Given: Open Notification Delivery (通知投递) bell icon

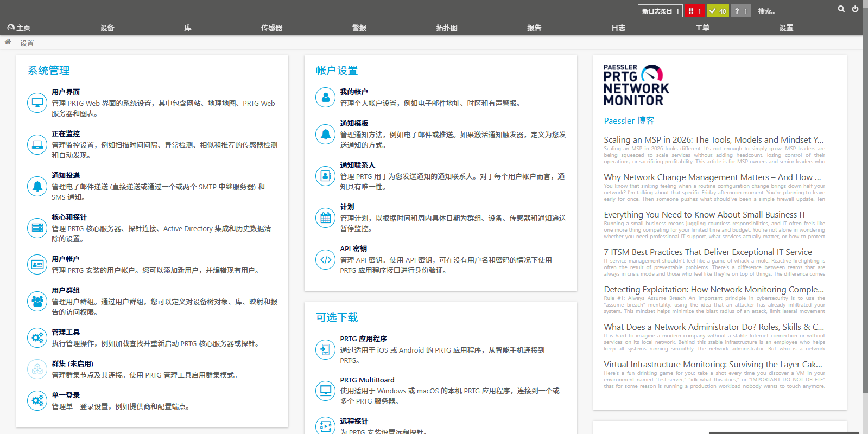Looking at the screenshot, I should (37, 186).
